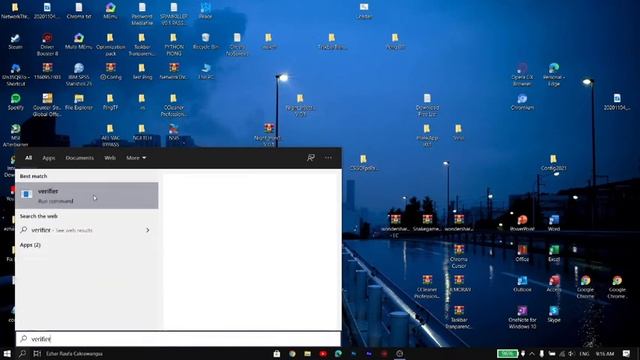
Task: Click the search box containing verifier
Action: point(178,339)
